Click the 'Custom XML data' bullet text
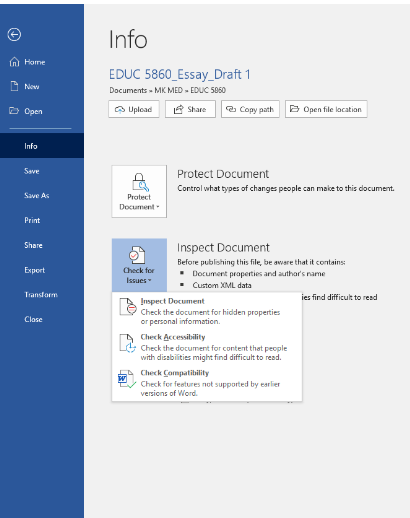410x518 pixels. [222, 285]
